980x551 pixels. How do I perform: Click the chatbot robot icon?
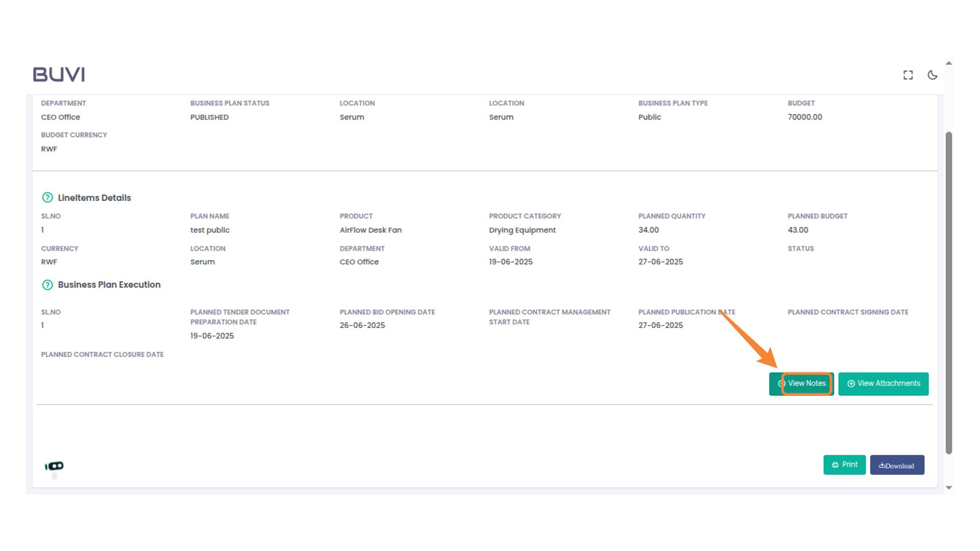(54, 465)
